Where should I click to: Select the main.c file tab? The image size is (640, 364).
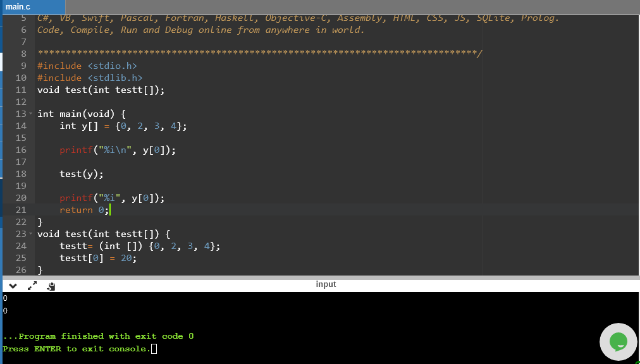click(33, 7)
